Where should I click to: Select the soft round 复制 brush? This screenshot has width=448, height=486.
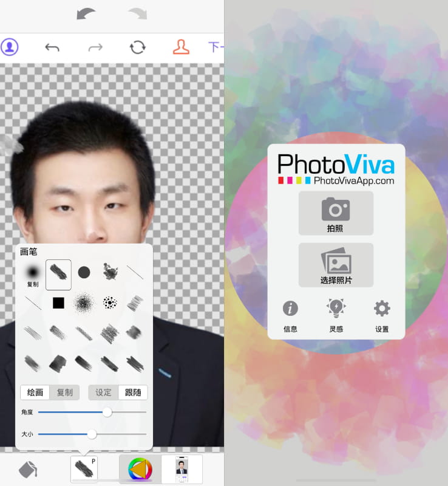(33, 275)
